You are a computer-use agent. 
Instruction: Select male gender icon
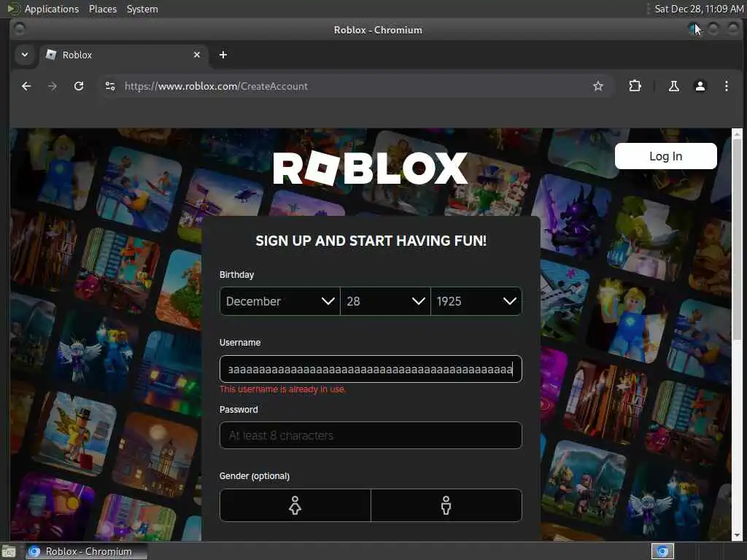(446, 505)
